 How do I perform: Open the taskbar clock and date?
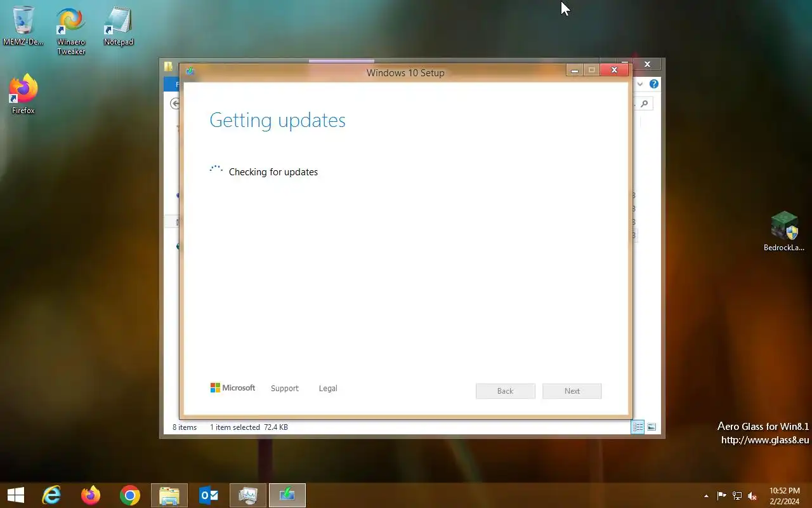[785, 496]
